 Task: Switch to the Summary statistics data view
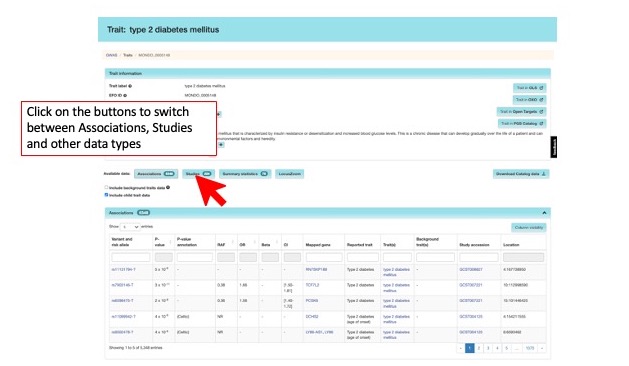point(245,174)
